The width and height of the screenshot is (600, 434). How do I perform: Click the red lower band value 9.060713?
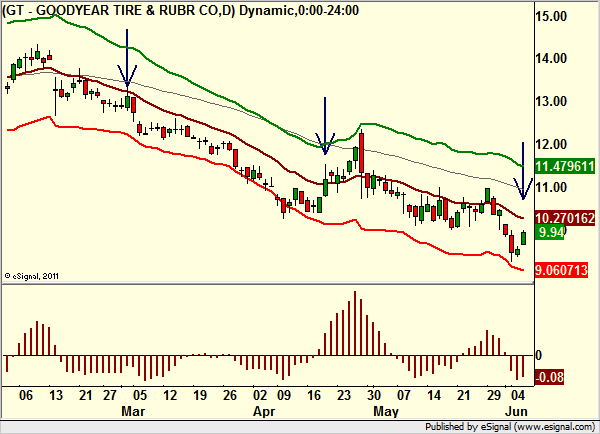pos(561,270)
